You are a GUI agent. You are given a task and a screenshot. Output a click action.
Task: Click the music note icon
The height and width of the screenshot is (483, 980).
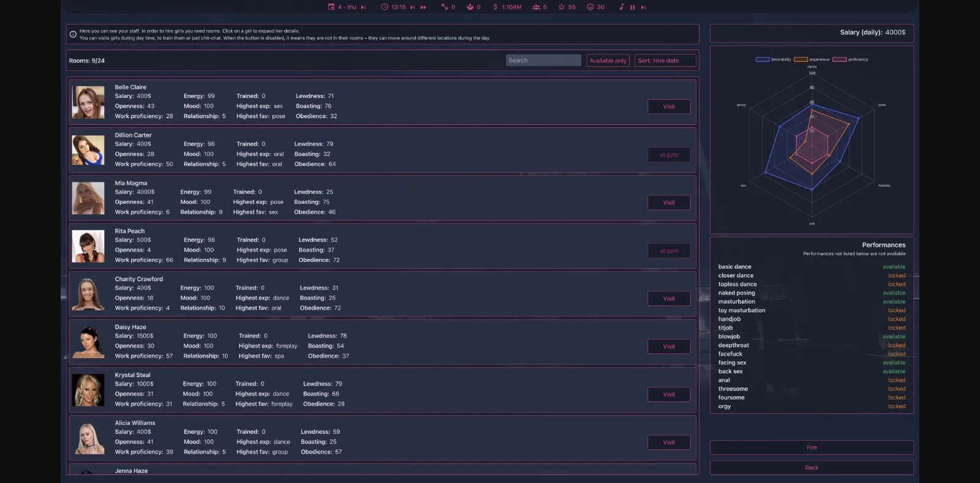pos(622,7)
